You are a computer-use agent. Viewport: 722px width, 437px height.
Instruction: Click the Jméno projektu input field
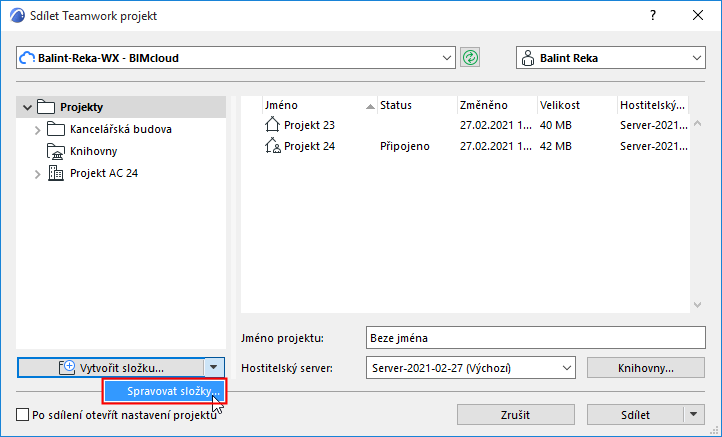536,338
